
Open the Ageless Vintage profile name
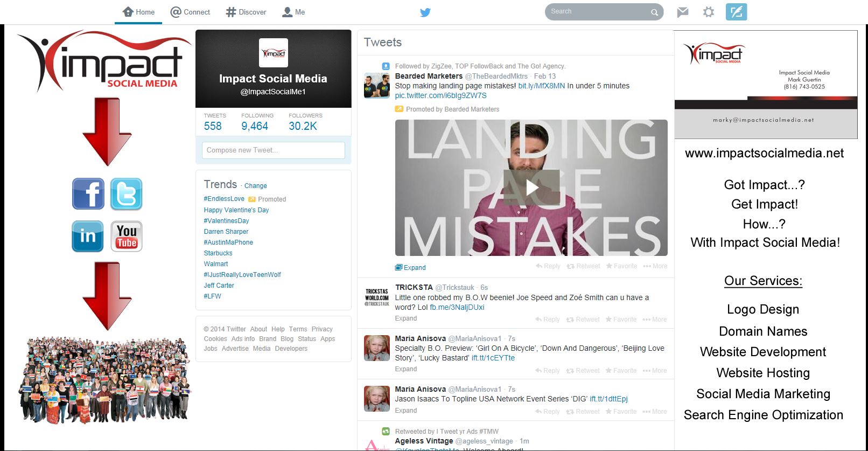point(424,441)
